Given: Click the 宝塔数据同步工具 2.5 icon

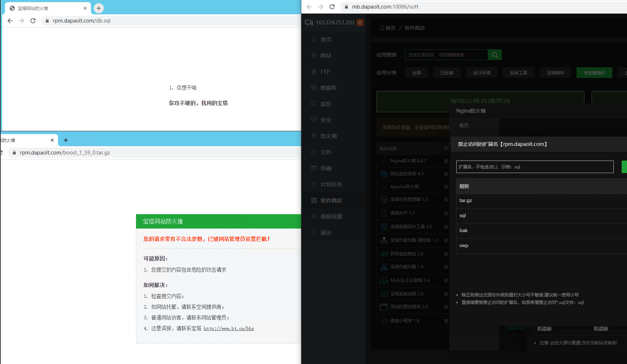Looking at the screenshot, I should pyautogui.click(x=384, y=227).
